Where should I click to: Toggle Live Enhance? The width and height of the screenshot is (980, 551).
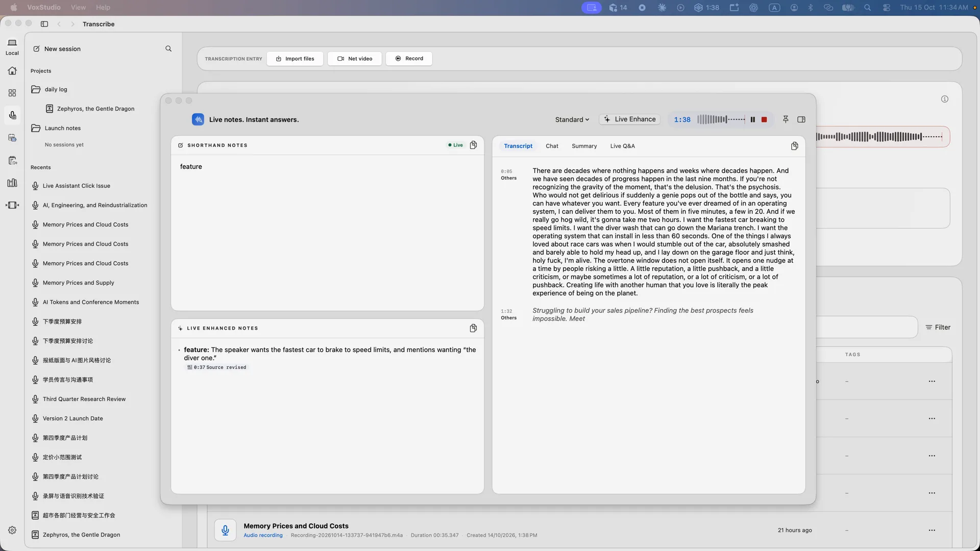coord(630,119)
